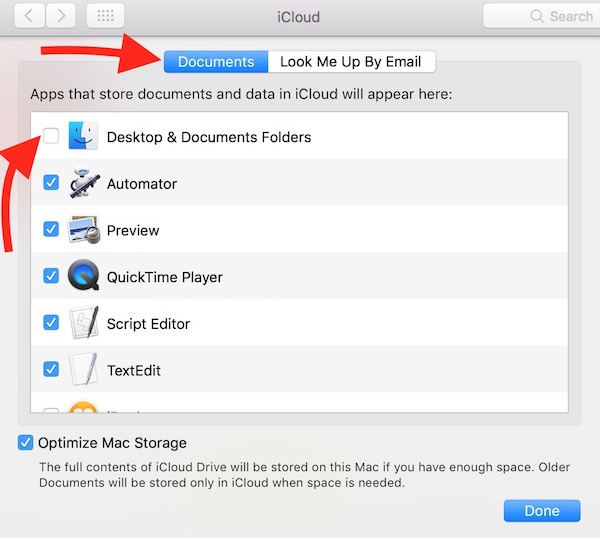Switch to Look Me Up By Email tab
Screen dimensions: 600x538
[351, 62]
